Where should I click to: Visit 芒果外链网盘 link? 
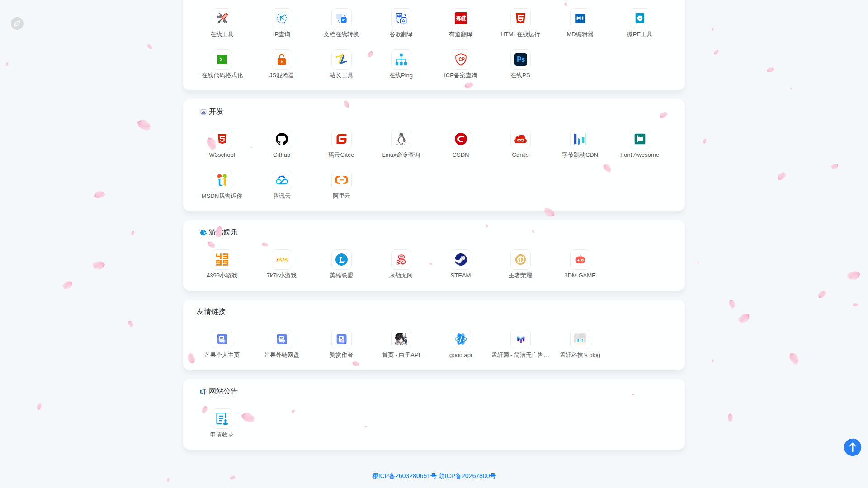click(x=282, y=339)
